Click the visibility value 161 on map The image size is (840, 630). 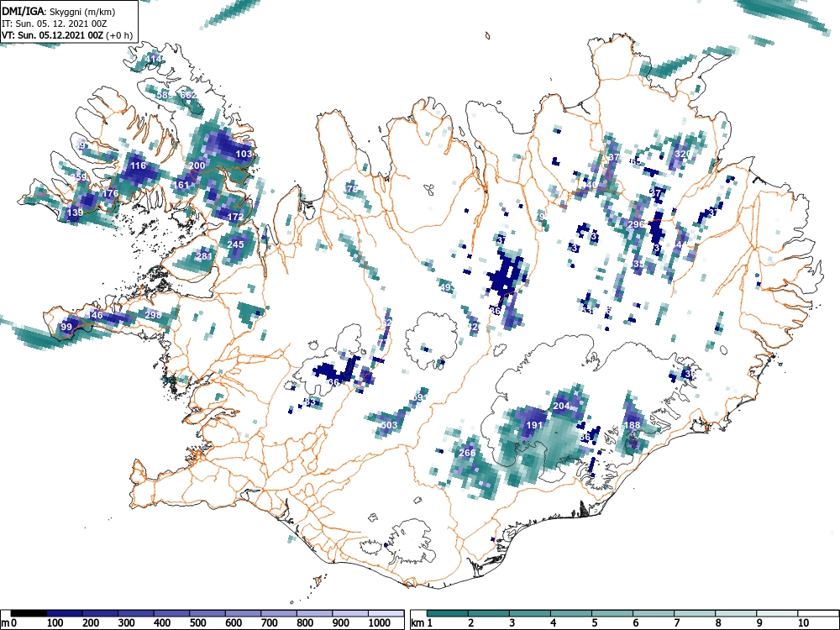(x=181, y=185)
